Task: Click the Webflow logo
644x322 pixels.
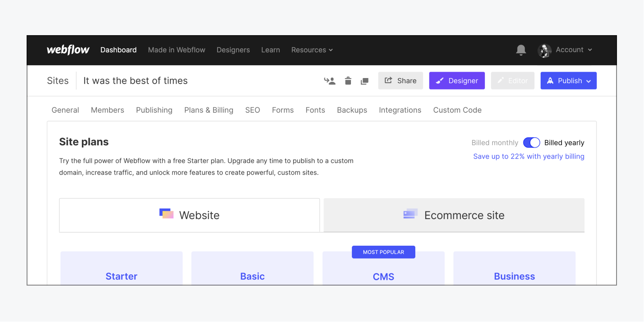Action: pos(68,50)
